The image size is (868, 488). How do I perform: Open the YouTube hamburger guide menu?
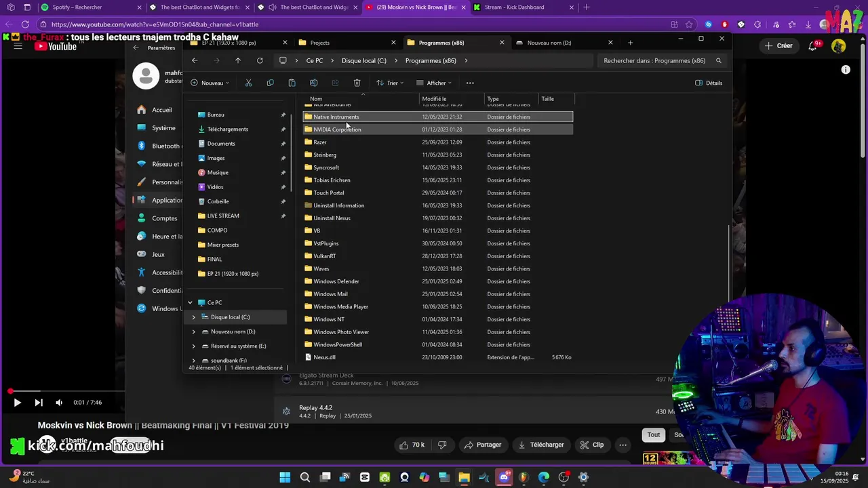point(18,46)
